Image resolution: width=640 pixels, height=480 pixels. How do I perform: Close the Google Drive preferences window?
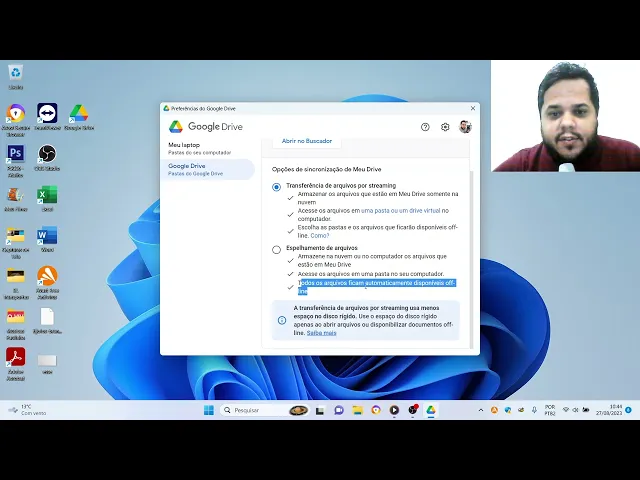[x=473, y=108]
